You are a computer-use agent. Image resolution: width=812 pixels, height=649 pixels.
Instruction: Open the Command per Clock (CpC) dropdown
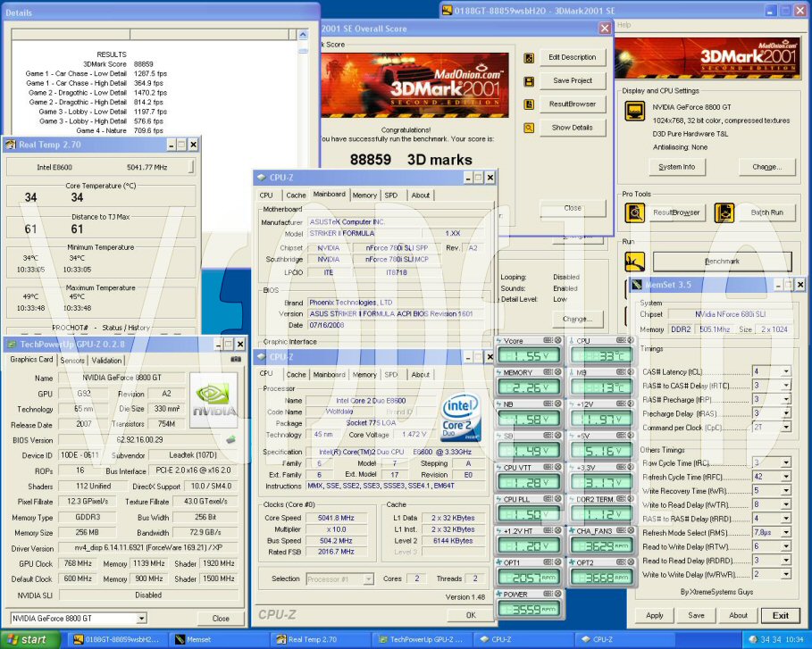[786, 428]
